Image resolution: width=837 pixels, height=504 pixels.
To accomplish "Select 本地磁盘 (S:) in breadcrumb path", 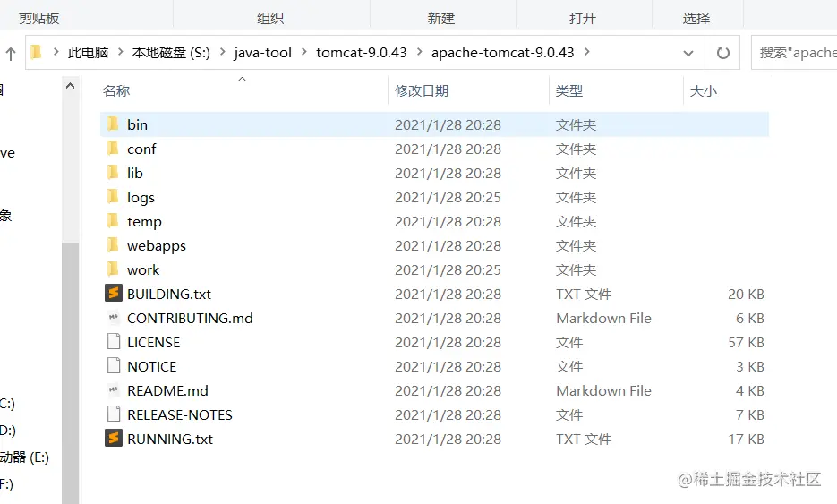I will [171, 52].
